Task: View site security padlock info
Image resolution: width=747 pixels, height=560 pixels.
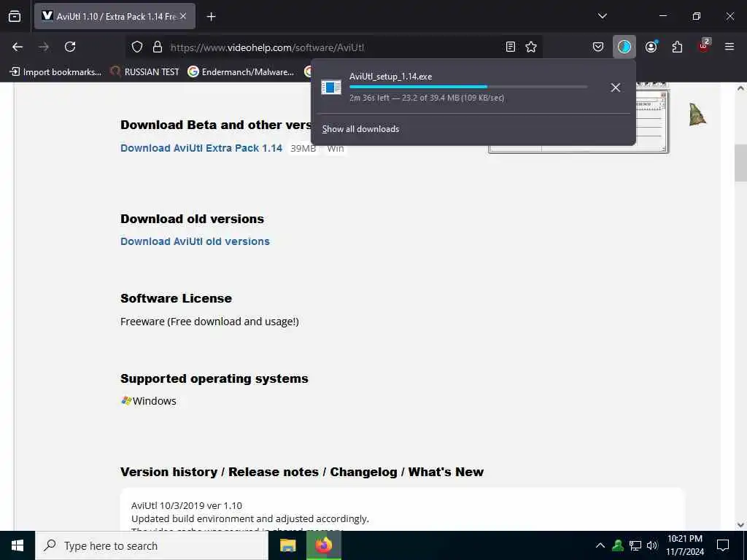Action: tap(158, 47)
